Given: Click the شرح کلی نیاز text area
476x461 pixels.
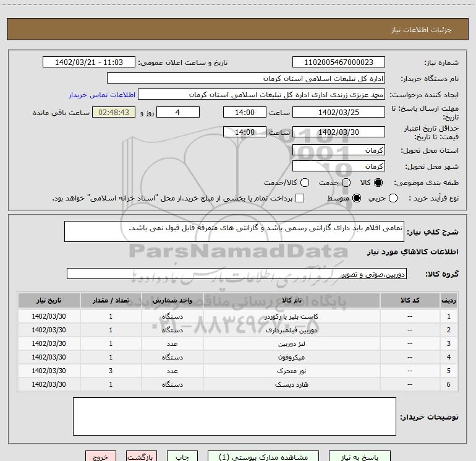Looking at the screenshot, I should (234, 231).
